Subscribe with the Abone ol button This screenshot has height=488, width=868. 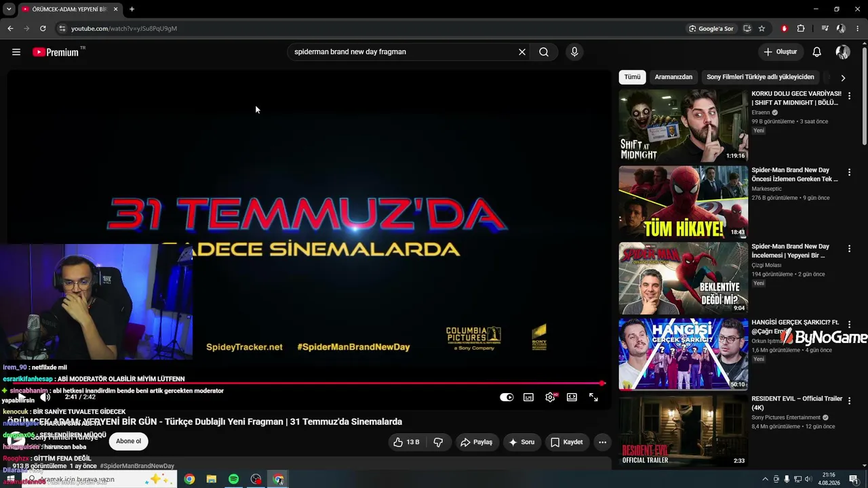[x=128, y=441]
